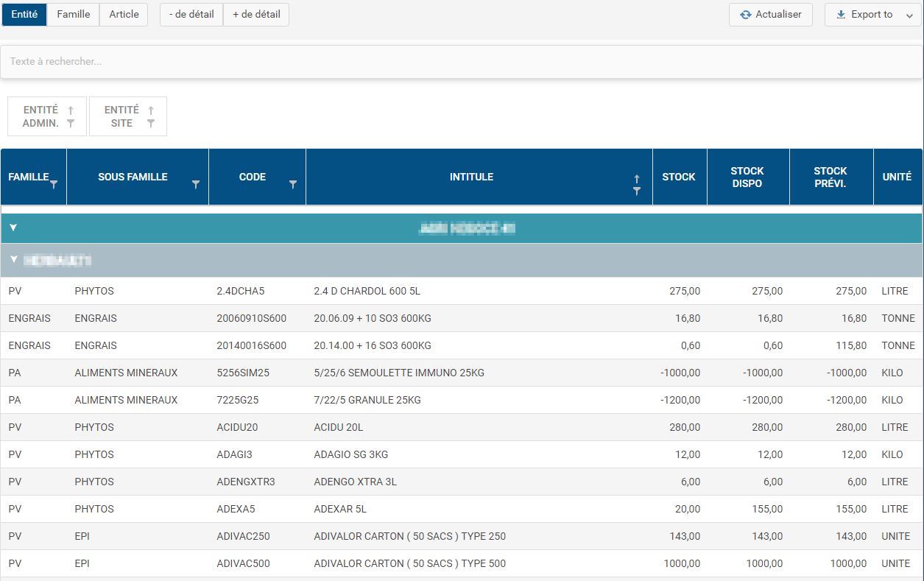Screen dimensions: 924x581
Task: Open filter for SOUS FAMILLE column
Action: pyautogui.click(x=196, y=184)
